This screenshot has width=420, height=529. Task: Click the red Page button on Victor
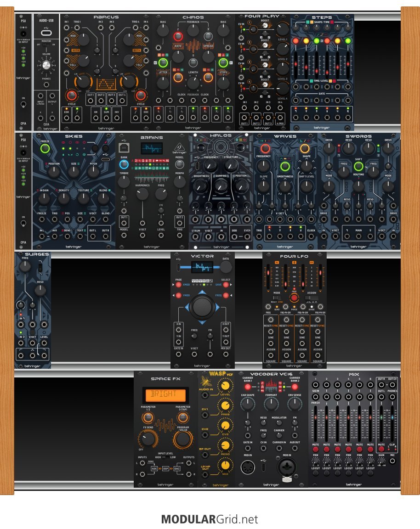coord(179,285)
